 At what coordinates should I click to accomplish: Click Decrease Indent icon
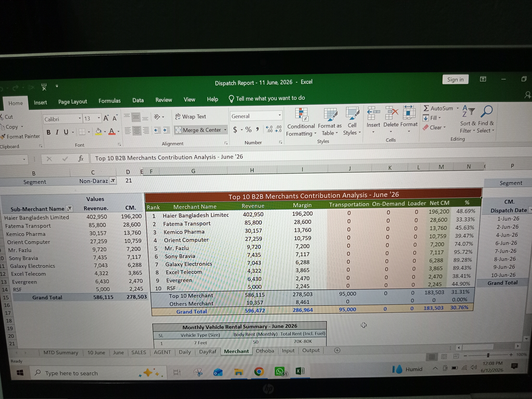tap(158, 130)
